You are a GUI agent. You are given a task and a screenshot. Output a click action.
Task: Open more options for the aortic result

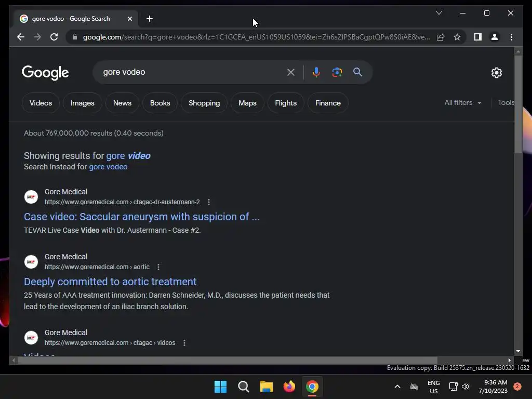[158, 267]
